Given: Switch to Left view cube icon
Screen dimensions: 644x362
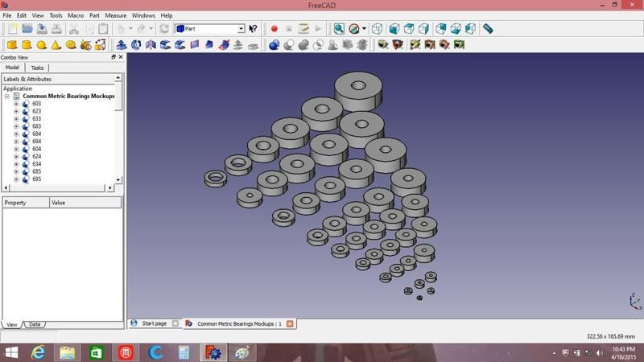Looking at the screenshot, I should tap(471, 29).
